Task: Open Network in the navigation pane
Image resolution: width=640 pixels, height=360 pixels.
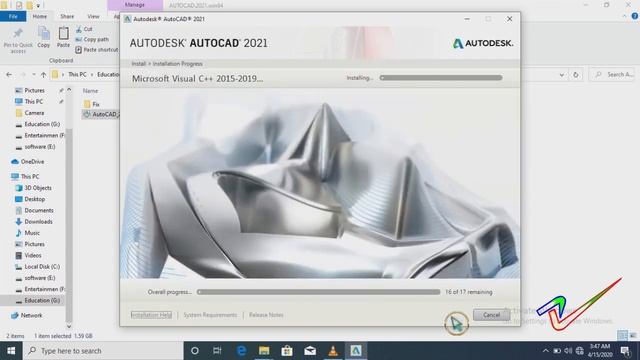Action: click(31, 315)
